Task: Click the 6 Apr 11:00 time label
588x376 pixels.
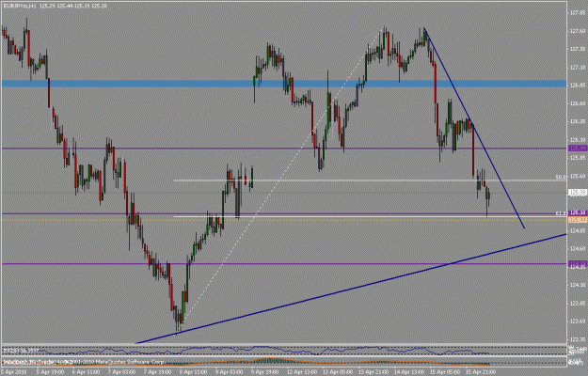Action: point(86,372)
